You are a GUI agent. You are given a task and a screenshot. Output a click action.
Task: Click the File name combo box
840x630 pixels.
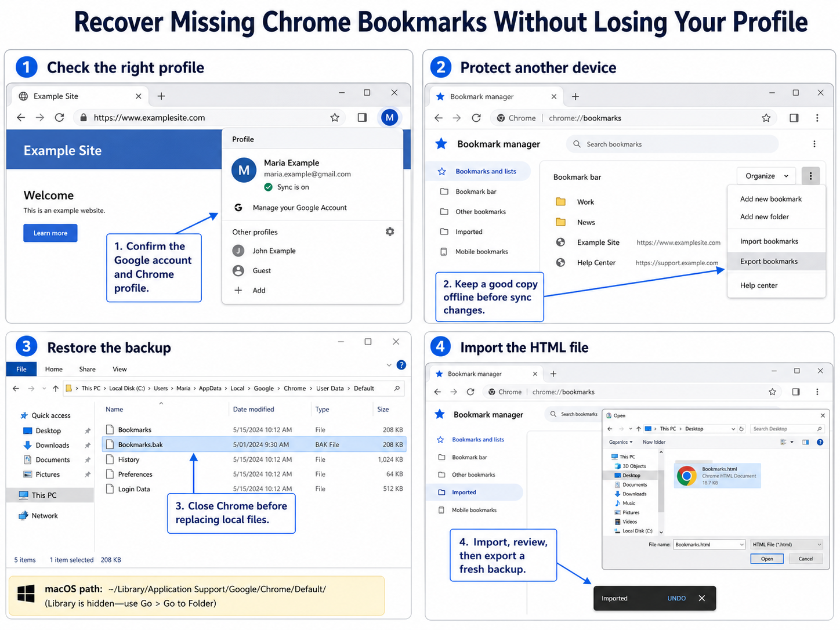(x=709, y=544)
